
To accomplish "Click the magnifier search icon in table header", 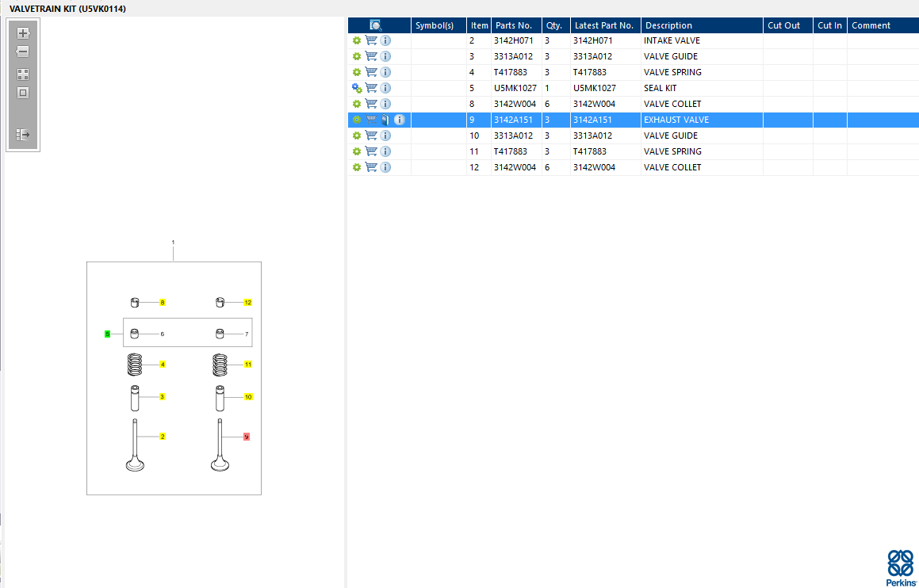I will pyautogui.click(x=376, y=25).
